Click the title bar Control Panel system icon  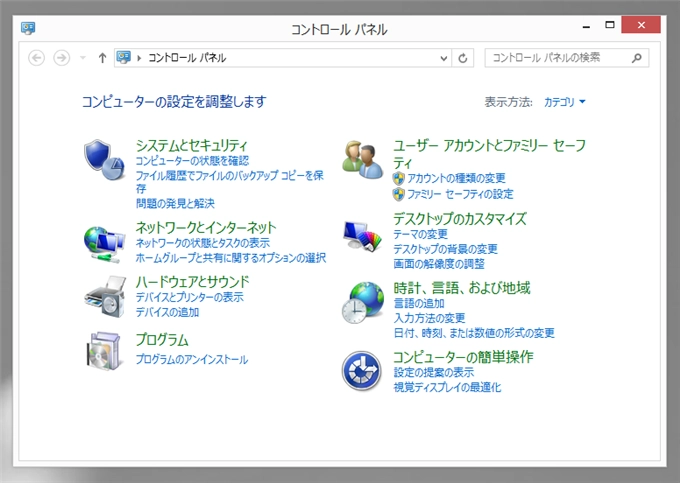(x=28, y=29)
